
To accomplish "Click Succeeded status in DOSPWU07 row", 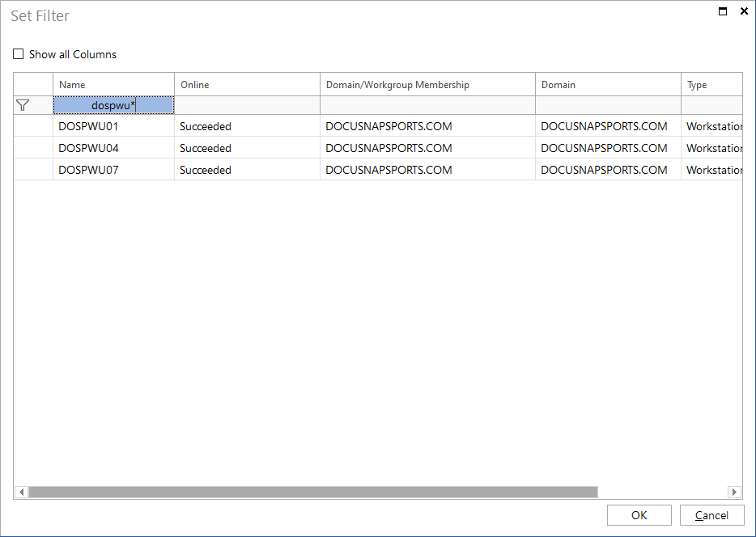I will 206,170.
